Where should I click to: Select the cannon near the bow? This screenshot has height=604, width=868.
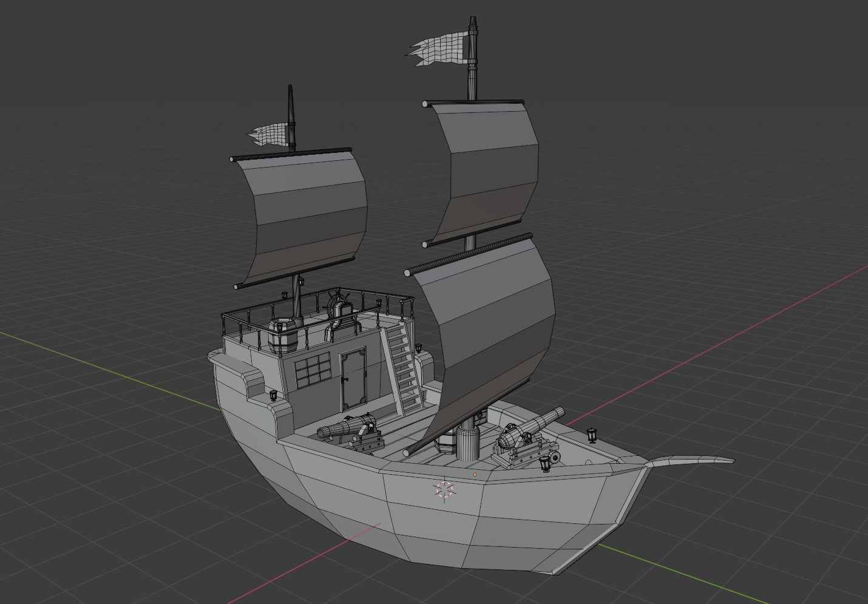pyautogui.click(x=528, y=439)
